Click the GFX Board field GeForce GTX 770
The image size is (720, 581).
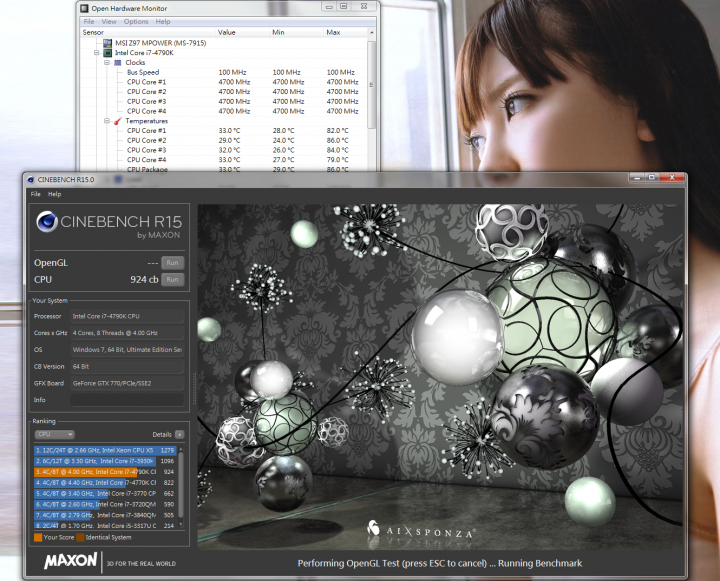pyautogui.click(x=127, y=383)
